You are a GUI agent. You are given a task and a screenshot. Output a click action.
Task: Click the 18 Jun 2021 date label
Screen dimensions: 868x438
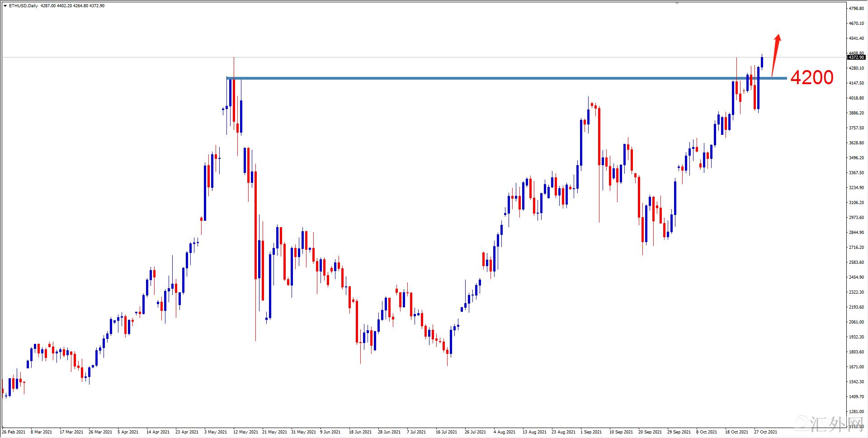click(x=360, y=432)
